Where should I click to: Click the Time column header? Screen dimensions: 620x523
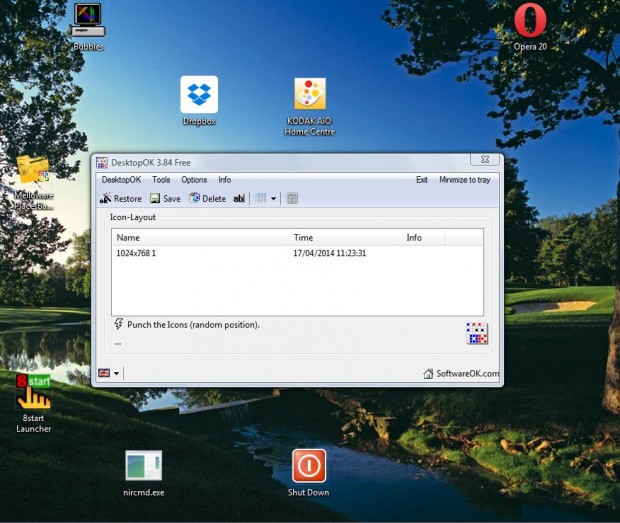click(303, 238)
